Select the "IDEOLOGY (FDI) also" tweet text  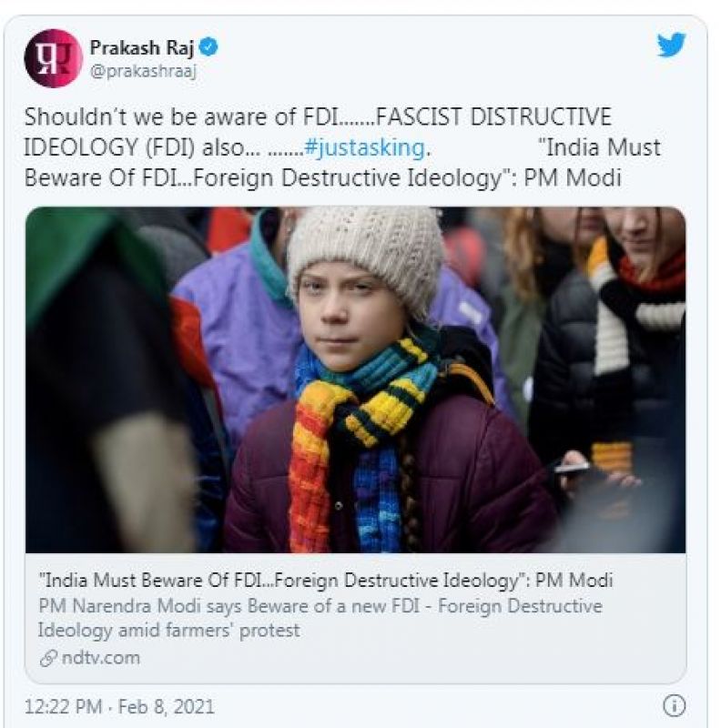click(x=134, y=148)
